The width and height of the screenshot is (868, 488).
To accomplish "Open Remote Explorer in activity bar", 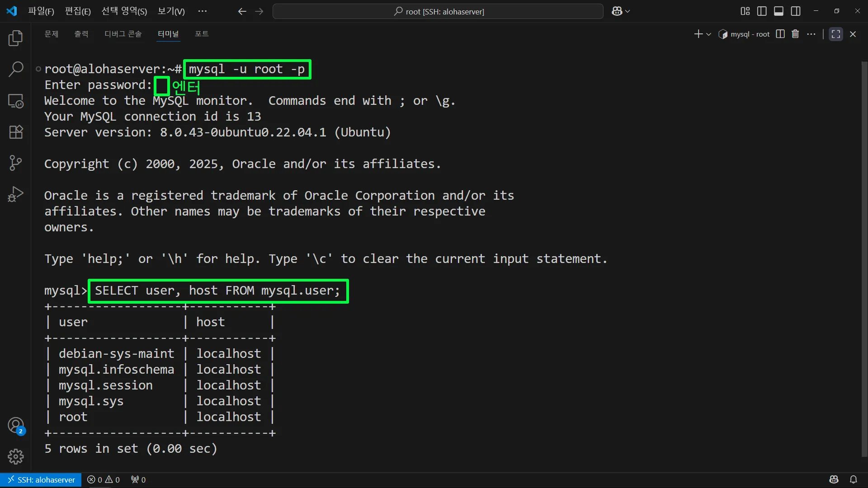I will pyautogui.click(x=16, y=101).
